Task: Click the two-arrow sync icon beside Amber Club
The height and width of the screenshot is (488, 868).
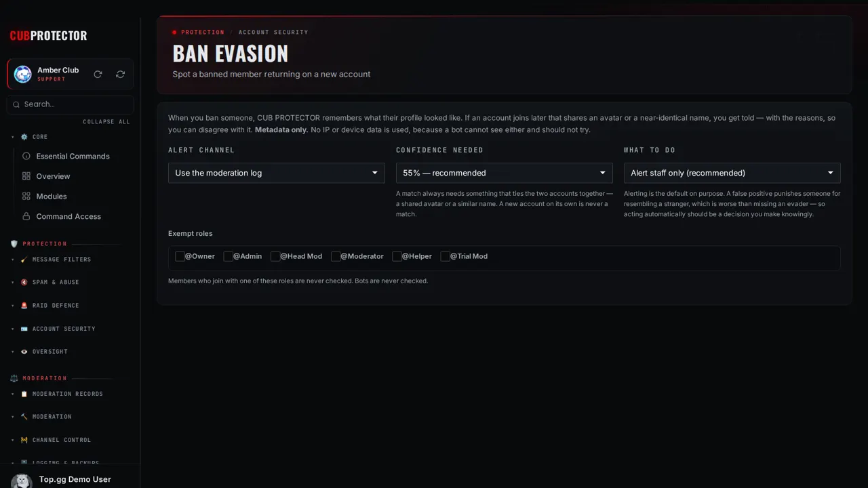Action: (x=120, y=75)
